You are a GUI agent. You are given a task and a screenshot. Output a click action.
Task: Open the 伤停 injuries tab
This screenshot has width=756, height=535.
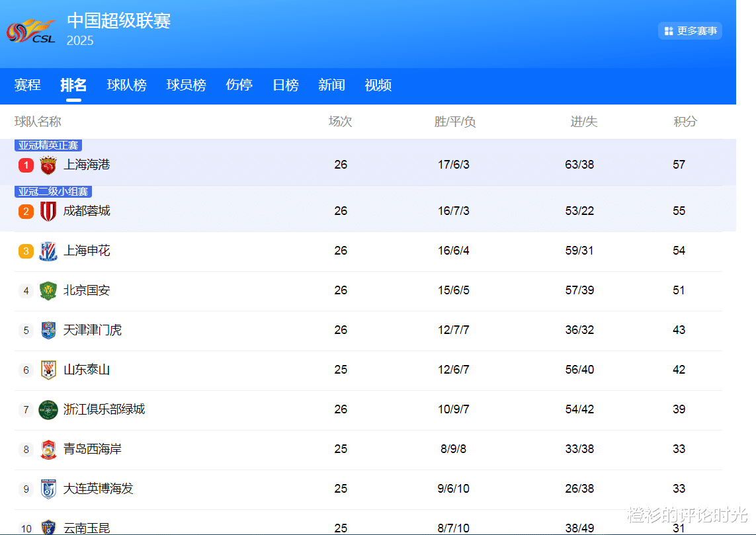239,85
